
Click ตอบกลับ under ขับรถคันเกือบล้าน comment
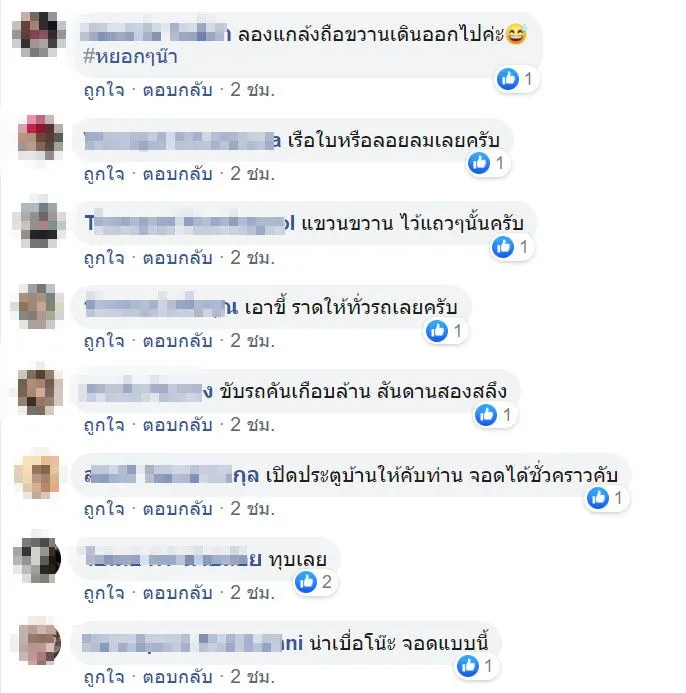tap(178, 425)
